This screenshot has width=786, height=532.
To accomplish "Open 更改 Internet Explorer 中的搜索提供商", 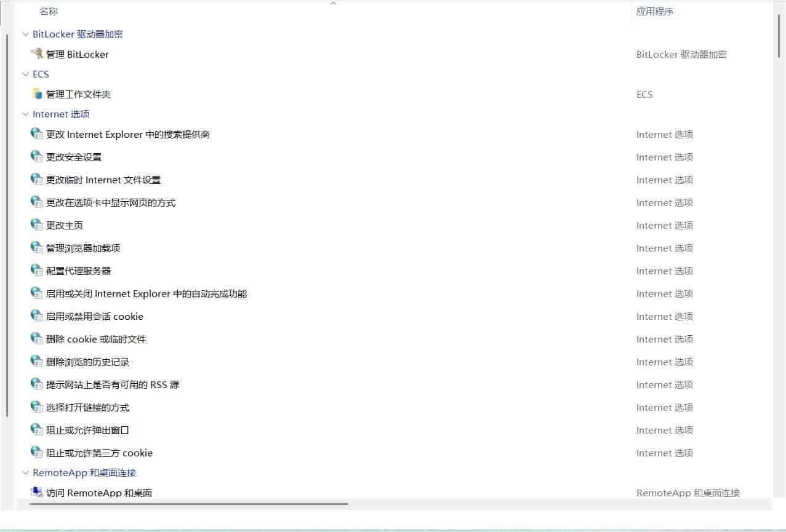I will click(x=128, y=134).
